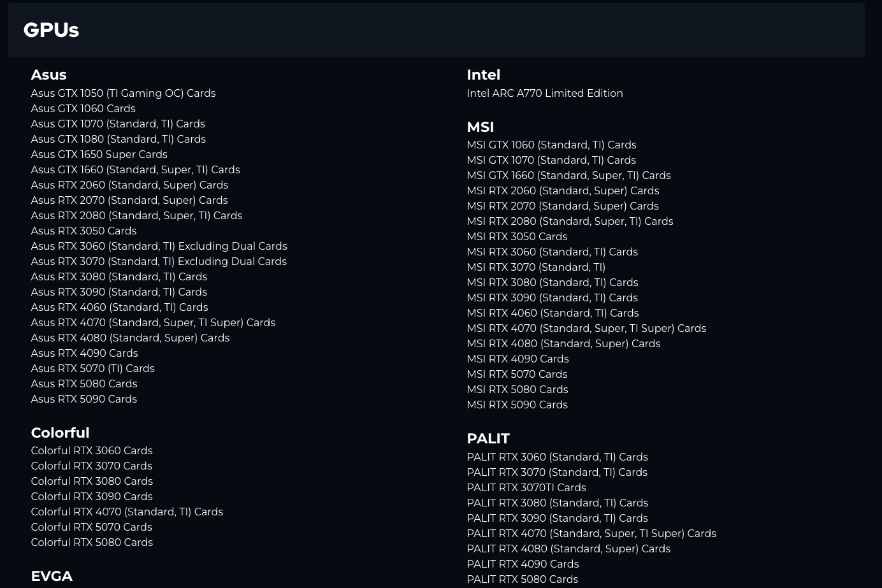Click Asus GTX 1650 Super Cards
The height and width of the screenshot is (588, 882).
[x=99, y=154]
